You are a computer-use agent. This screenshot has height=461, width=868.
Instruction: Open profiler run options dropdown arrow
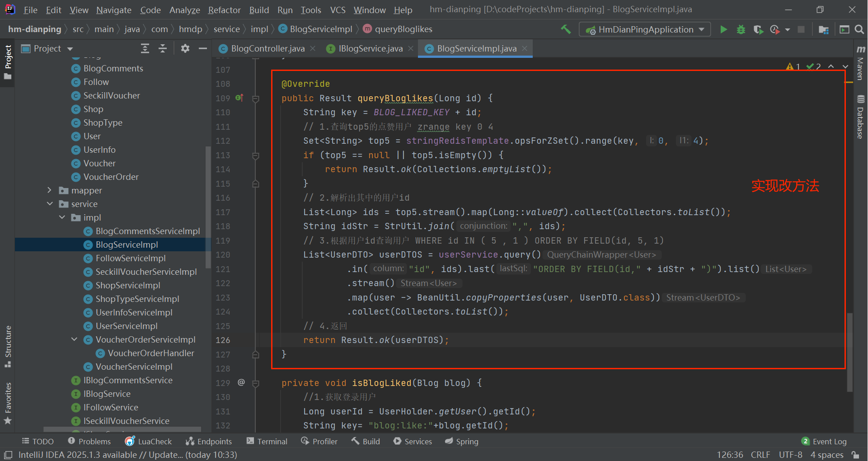(788, 29)
